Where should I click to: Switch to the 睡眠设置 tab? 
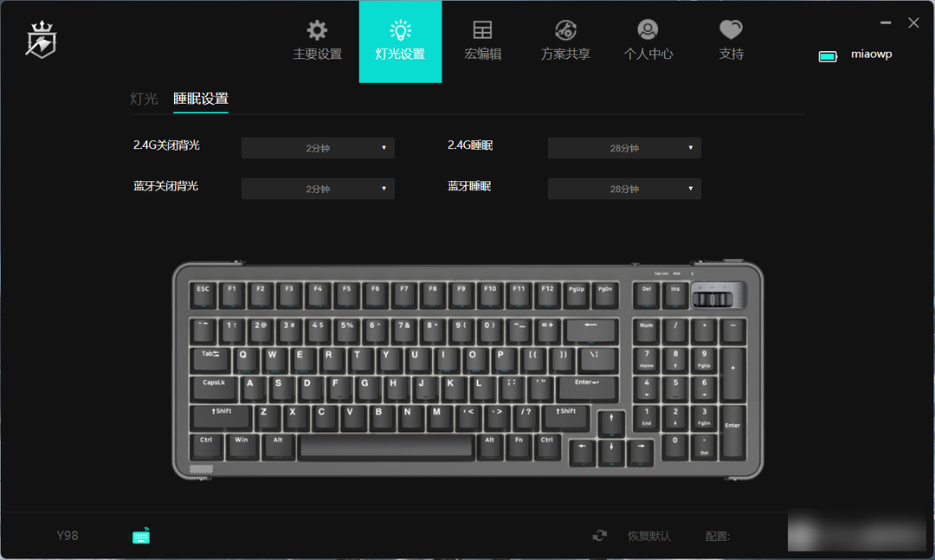pyautogui.click(x=201, y=99)
